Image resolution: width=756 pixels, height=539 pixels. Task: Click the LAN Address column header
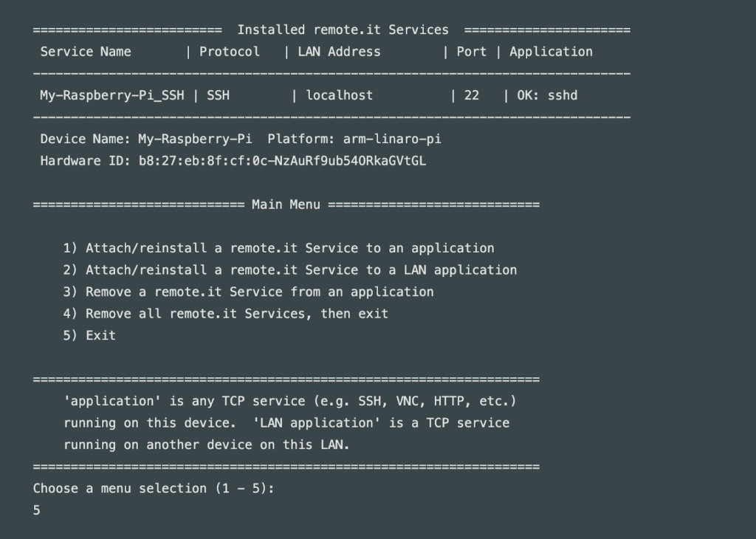click(340, 52)
